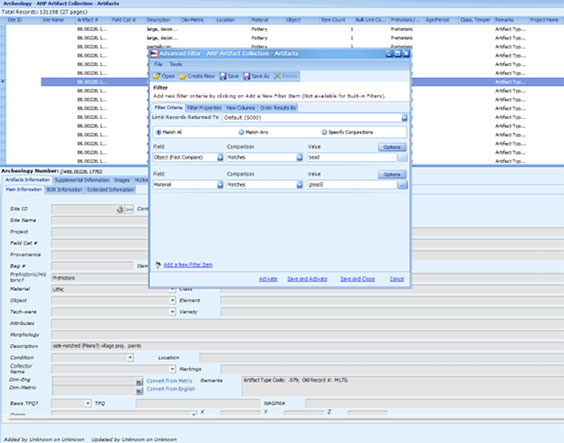The image size is (564, 443).
Task: Click the globe lookup icon in Site ID field
Action: (120, 209)
